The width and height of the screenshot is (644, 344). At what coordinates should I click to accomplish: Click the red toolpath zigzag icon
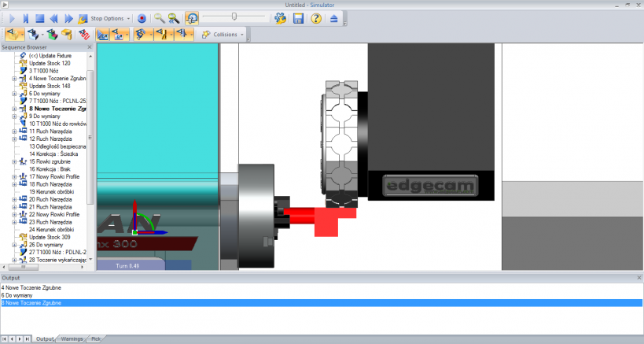[x=84, y=35]
